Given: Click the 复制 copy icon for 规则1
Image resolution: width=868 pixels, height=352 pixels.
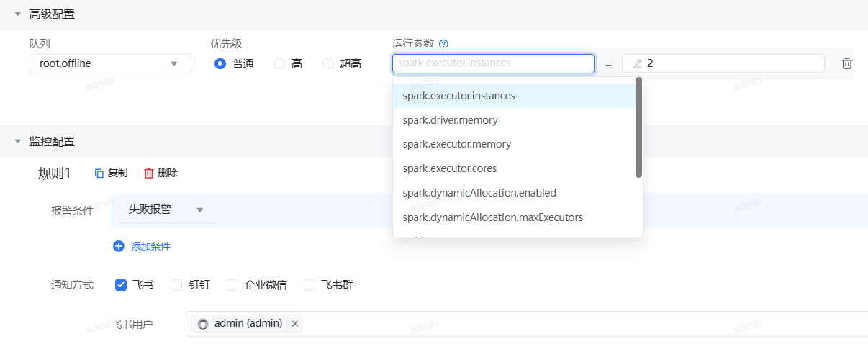Looking at the screenshot, I should tap(99, 173).
